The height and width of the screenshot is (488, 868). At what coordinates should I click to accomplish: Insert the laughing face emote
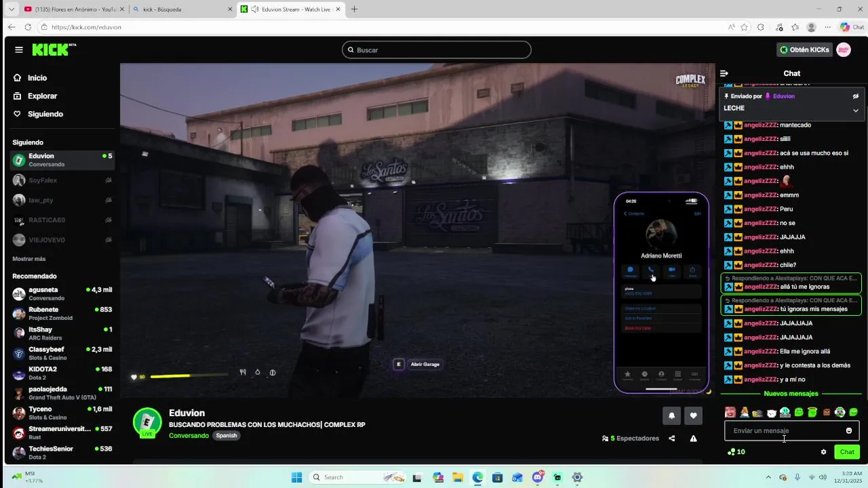click(x=730, y=412)
